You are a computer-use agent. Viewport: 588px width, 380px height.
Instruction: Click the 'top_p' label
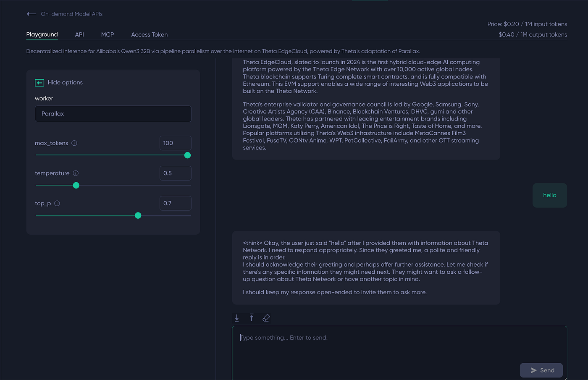[43, 203]
